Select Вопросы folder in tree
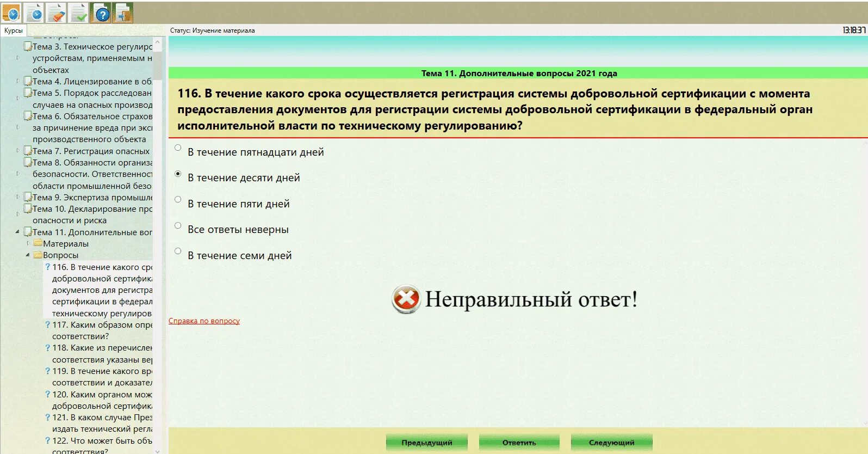The width and height of the screenshot is (868, 454). pos(61,255)
